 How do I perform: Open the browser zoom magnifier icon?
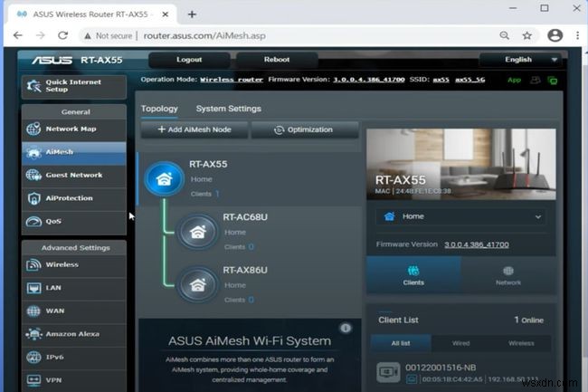505,35
